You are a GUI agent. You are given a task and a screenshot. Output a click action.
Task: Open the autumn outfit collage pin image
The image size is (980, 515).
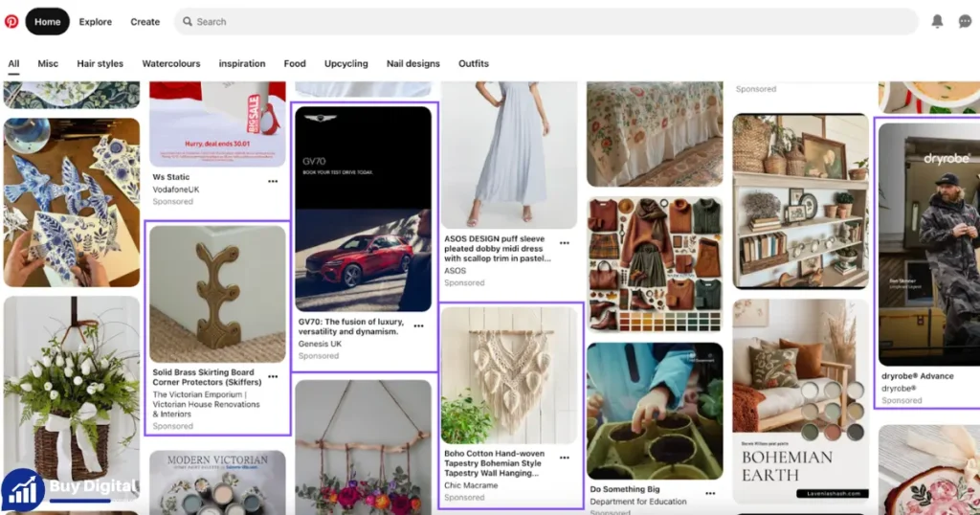point(655,264)
